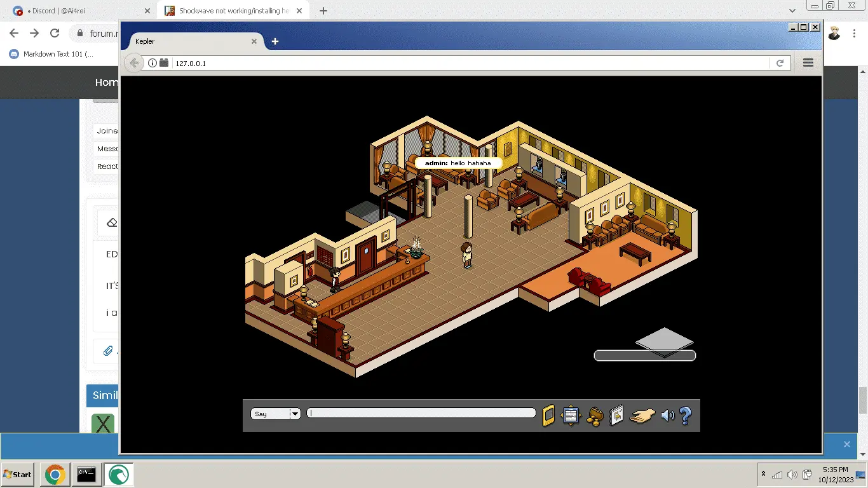Screen dimensions: 868x488
Task: Select the Kepler browser tab
Action: [x=194, y=41]
